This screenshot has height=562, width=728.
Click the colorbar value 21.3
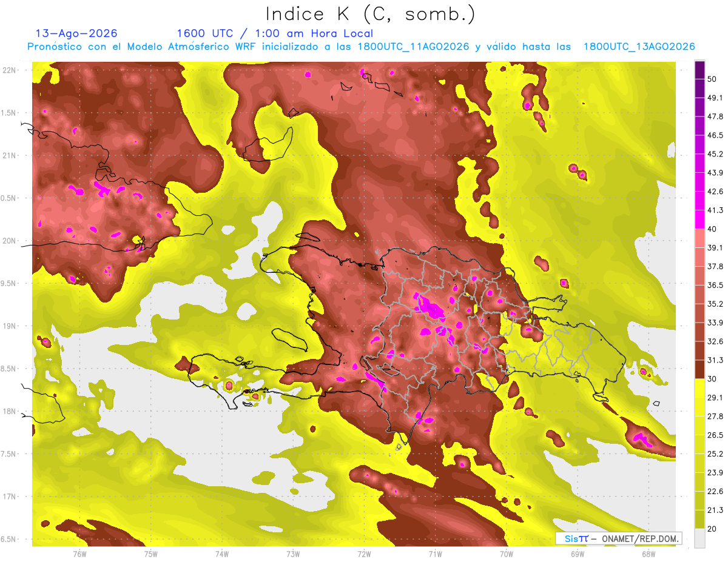tap(715, 510)
